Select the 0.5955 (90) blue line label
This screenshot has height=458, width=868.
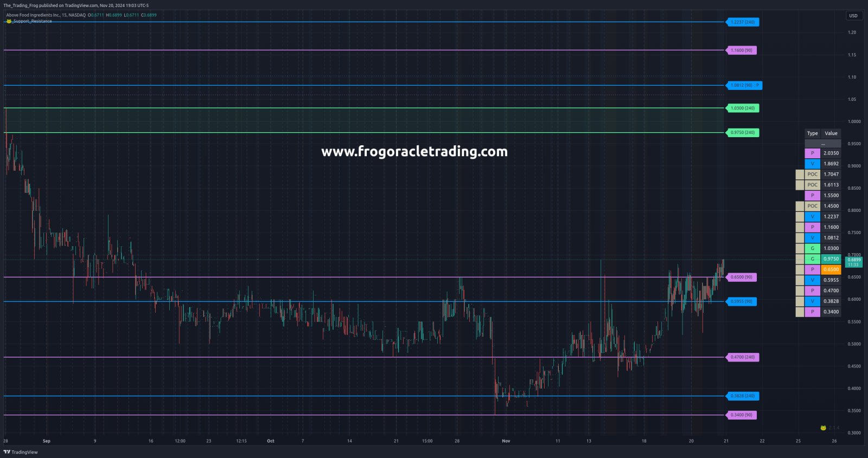click(741, 301)
